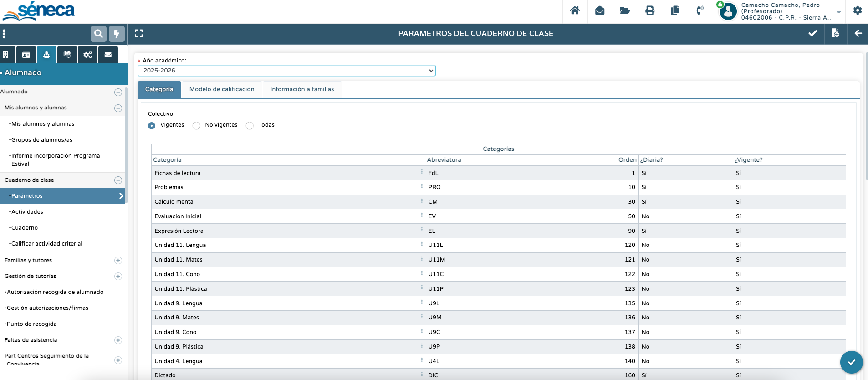The image size is (868, 380).
Task: Click the phone icon in header
Action: point(700,10)
